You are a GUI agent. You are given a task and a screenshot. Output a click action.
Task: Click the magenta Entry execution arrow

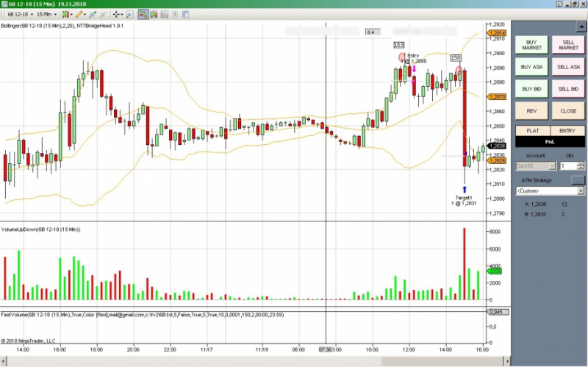(415, 68)
